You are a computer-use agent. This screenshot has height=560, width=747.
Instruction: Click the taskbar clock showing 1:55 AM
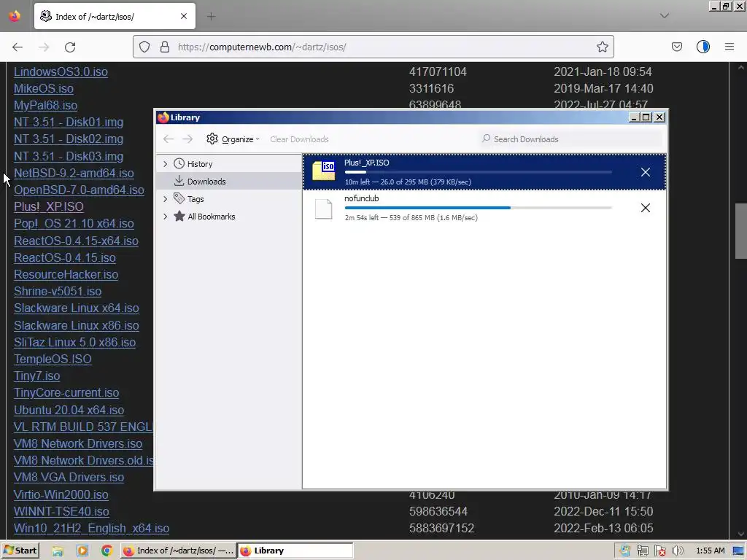(x=711, y=551)
